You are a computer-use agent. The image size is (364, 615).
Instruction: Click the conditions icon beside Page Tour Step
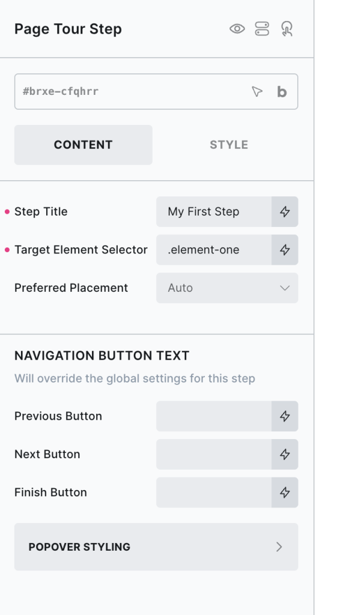[x=262, y=29]
